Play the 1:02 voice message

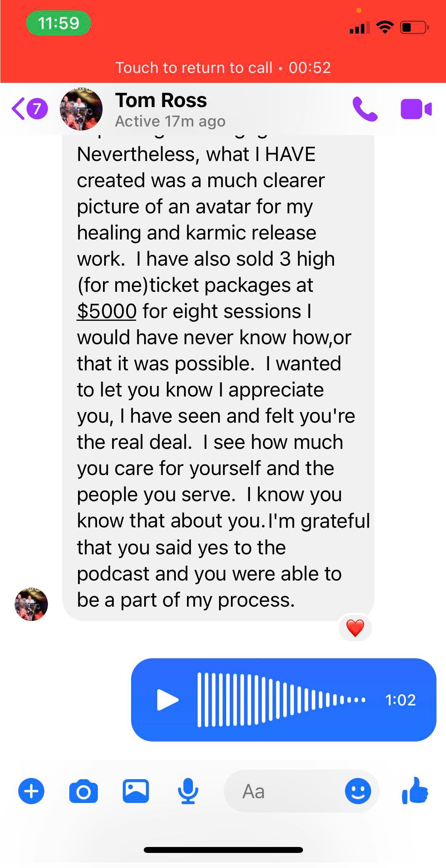click(168, 700)
